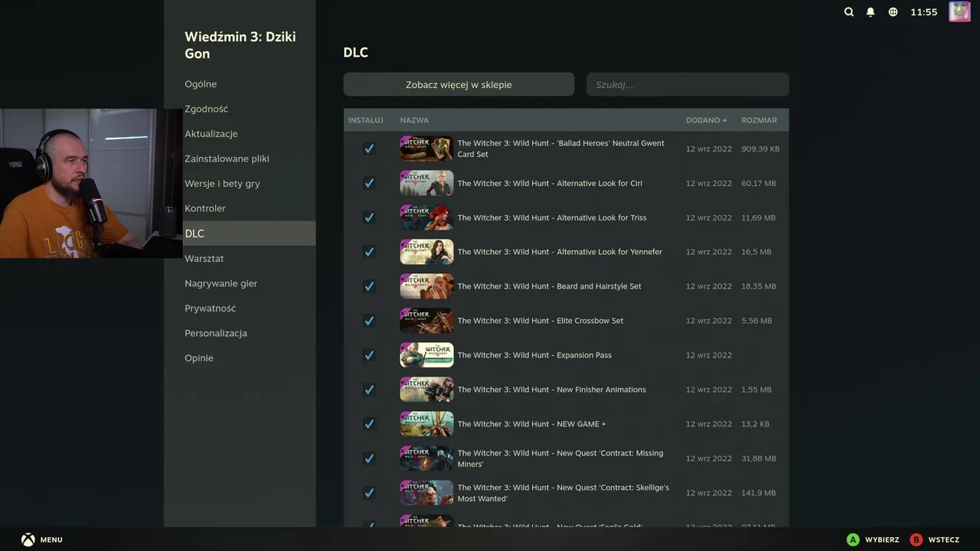The height and width of the screenshot is (551, 980).
Task: Open the user profile avatar
Action: [x=959, y=11]
